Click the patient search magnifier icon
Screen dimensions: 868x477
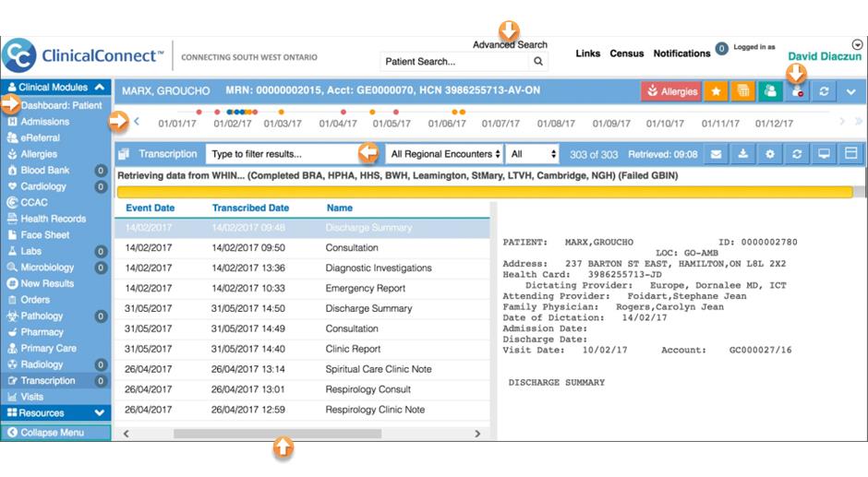tap(538, 62)
